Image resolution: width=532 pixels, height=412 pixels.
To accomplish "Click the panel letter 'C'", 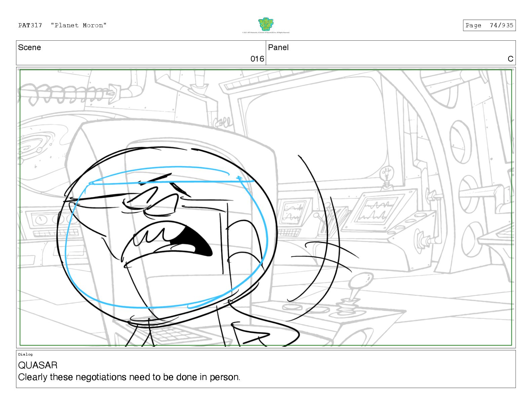I will pos(510,59).
